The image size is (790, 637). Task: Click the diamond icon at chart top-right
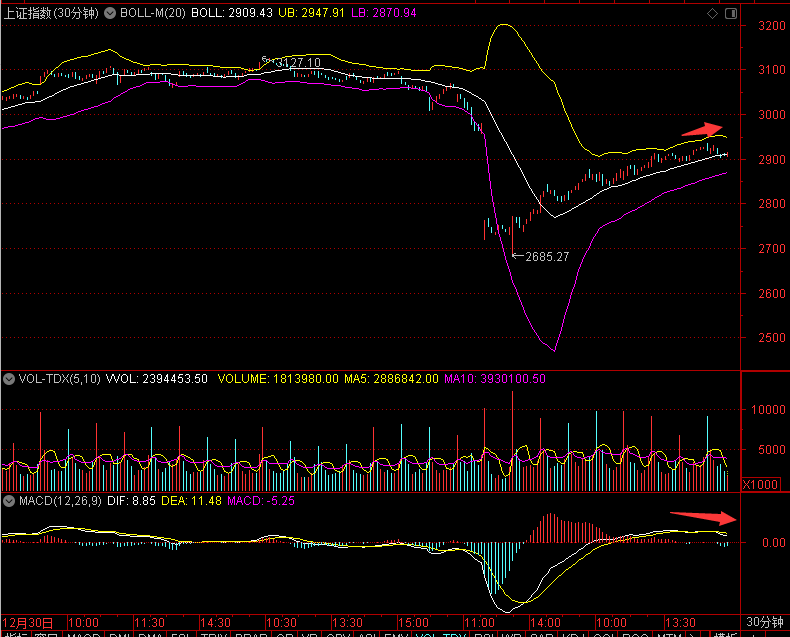712,14
